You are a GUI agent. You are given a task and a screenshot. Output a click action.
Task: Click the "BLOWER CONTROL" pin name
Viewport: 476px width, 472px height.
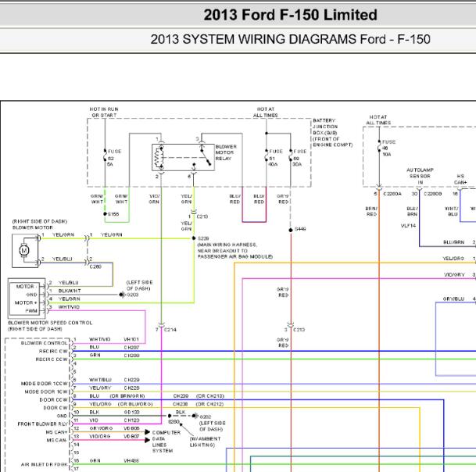coord(44,343)
